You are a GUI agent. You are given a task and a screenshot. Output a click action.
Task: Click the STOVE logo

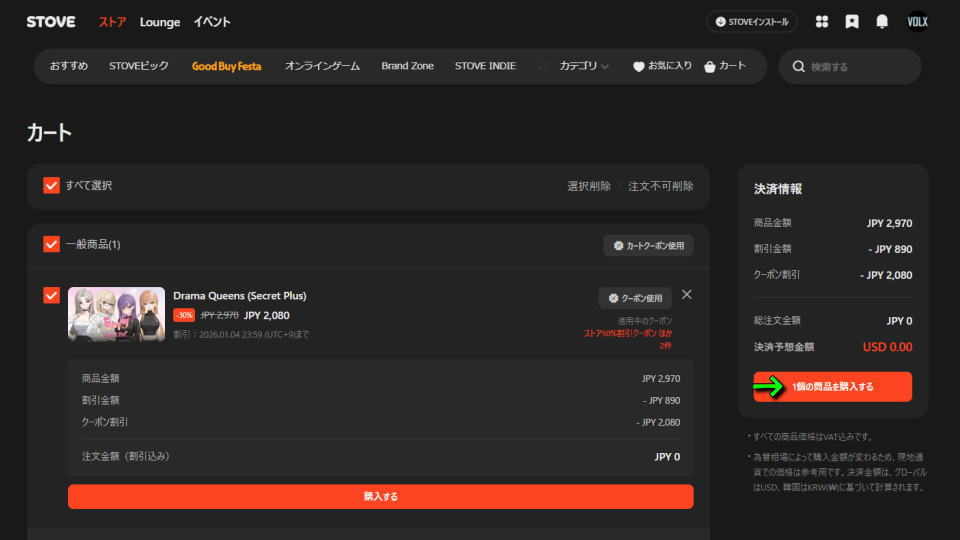pyautogui.click(x=51, y=22)
